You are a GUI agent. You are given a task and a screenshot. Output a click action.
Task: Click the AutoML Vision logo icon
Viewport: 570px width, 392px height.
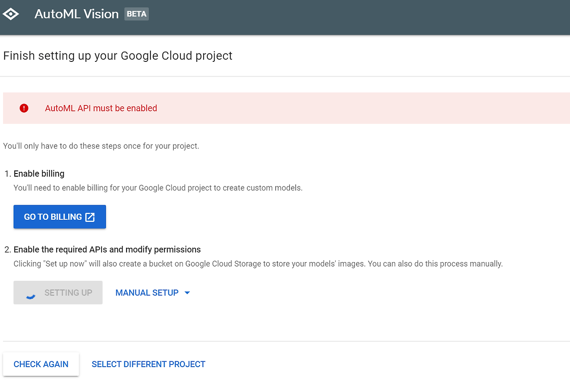click(x=11, y=14)
